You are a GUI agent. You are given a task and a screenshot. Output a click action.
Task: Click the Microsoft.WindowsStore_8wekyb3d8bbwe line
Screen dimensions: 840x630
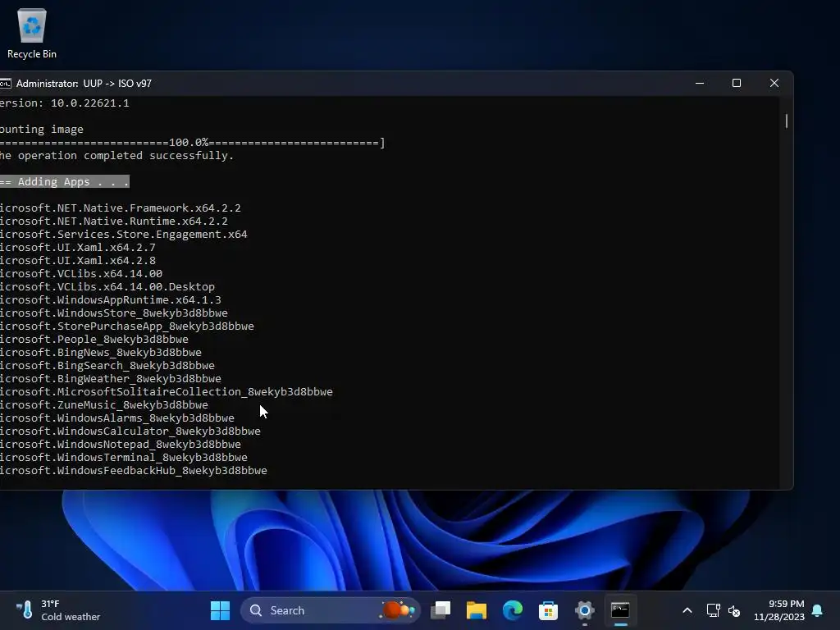[x=113, y=313]
